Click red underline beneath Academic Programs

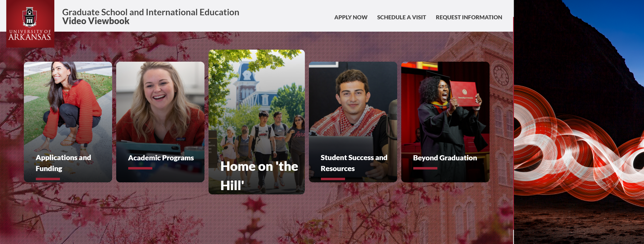tap(140, 168)
